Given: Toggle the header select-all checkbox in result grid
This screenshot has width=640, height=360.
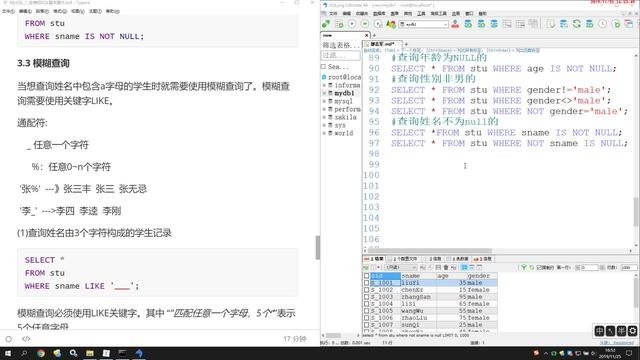Looking at the screenshot, I should coord(367,276).
